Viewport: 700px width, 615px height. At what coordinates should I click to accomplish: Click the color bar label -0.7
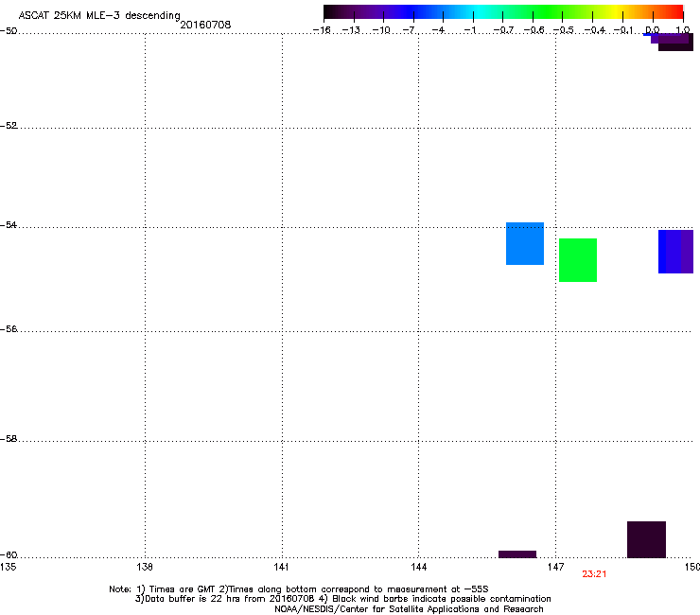[503, 30]
